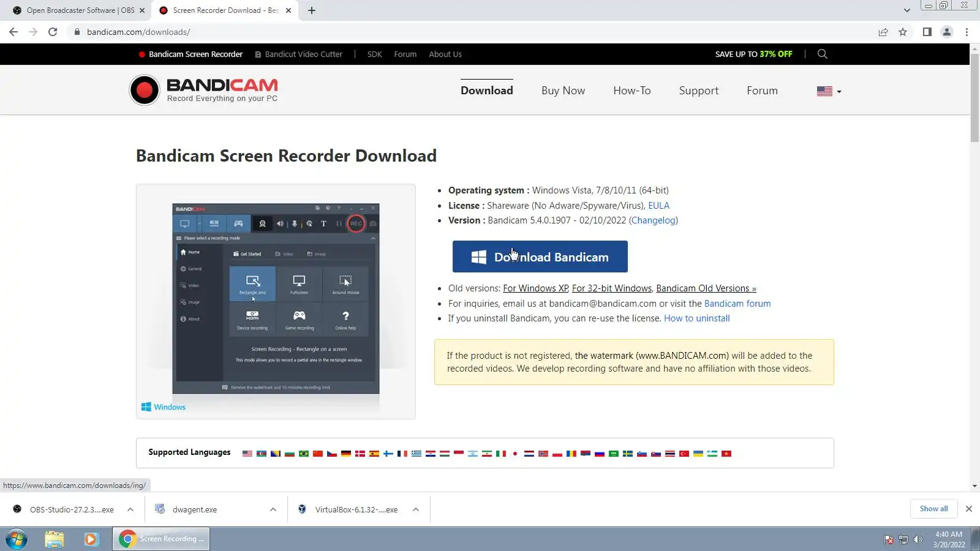
Task: Open the Windows Start orb
Action: (17, 539)
